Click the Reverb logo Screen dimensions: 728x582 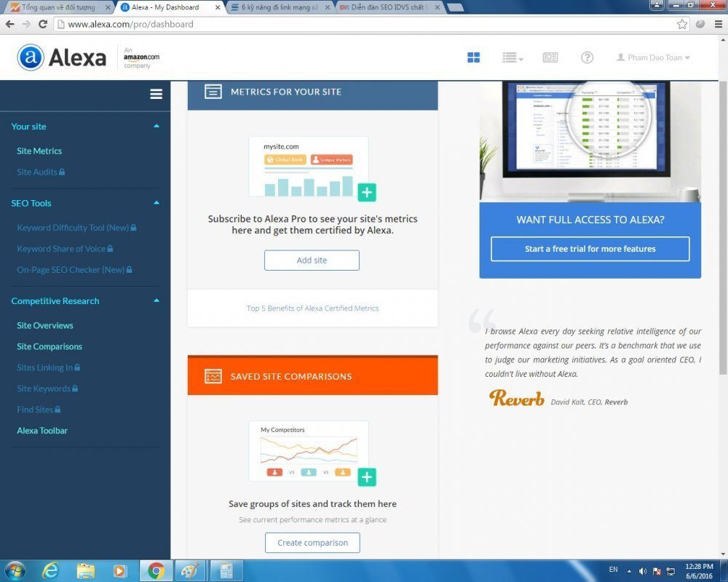516,398
